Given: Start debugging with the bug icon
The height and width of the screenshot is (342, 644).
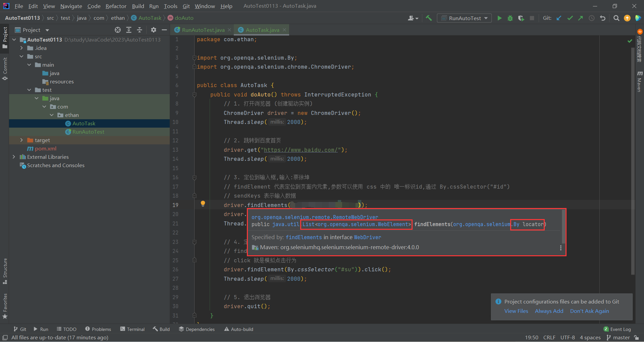Looking at the screenshot, I should click(510, 18).
